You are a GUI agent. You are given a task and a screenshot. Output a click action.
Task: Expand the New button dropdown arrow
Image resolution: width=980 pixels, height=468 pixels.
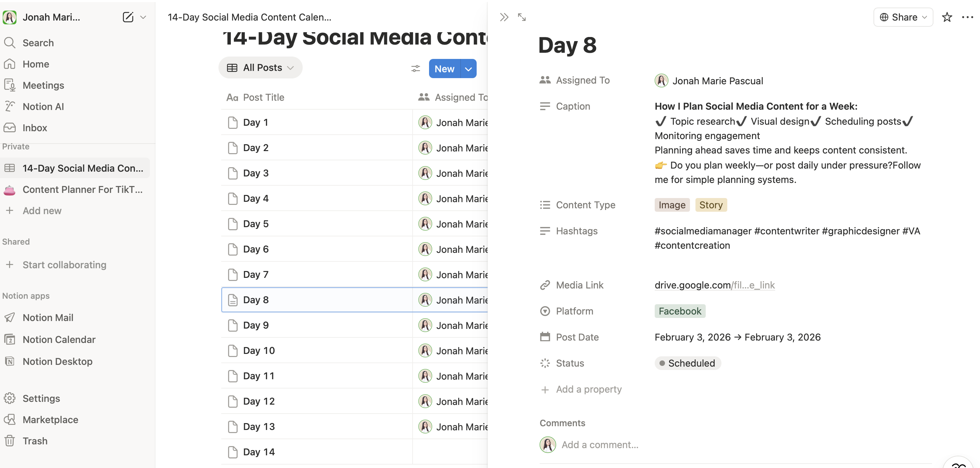click(x=468, y=69)
